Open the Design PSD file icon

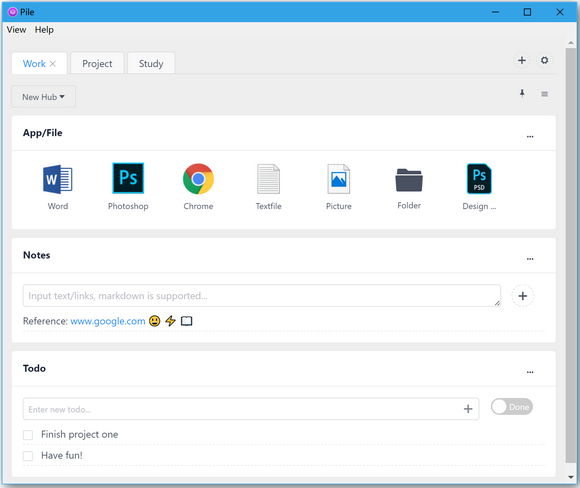479,179
